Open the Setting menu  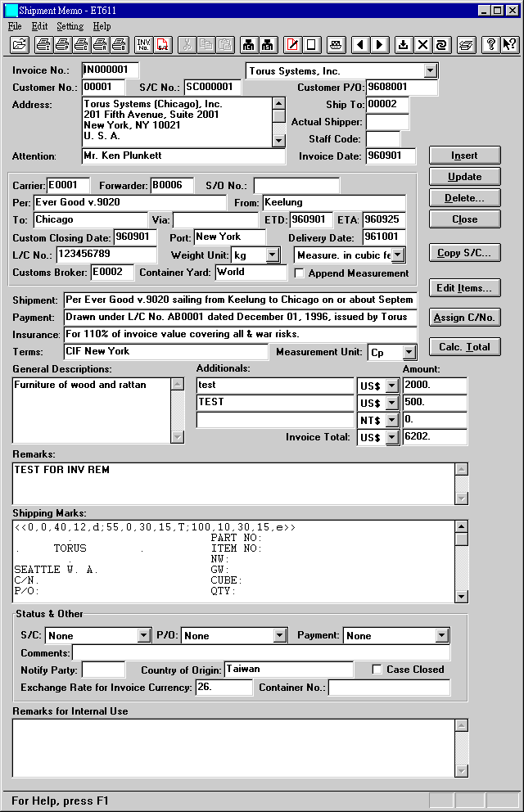pos(70,26)
